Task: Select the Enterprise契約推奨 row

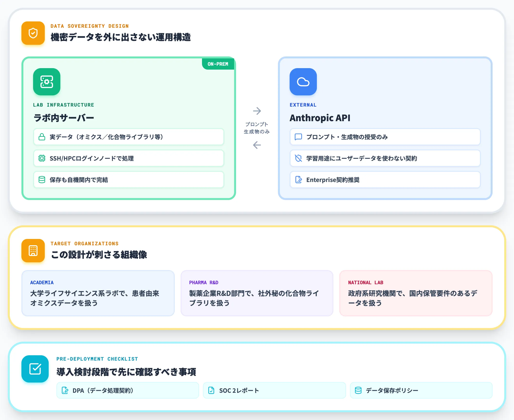Action: [385, 180]
